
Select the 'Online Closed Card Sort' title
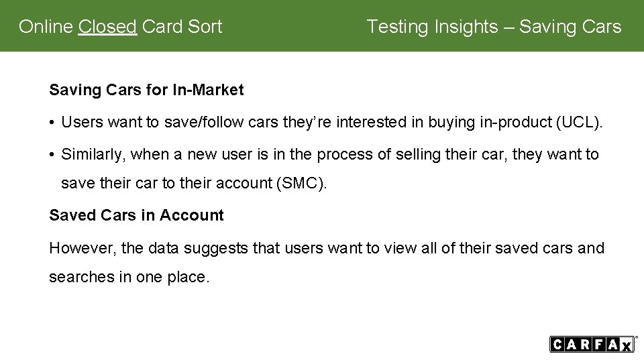(120, 27)
